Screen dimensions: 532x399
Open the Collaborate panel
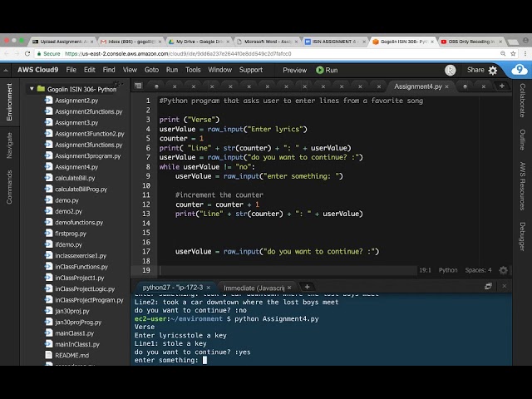coord(523,101)
